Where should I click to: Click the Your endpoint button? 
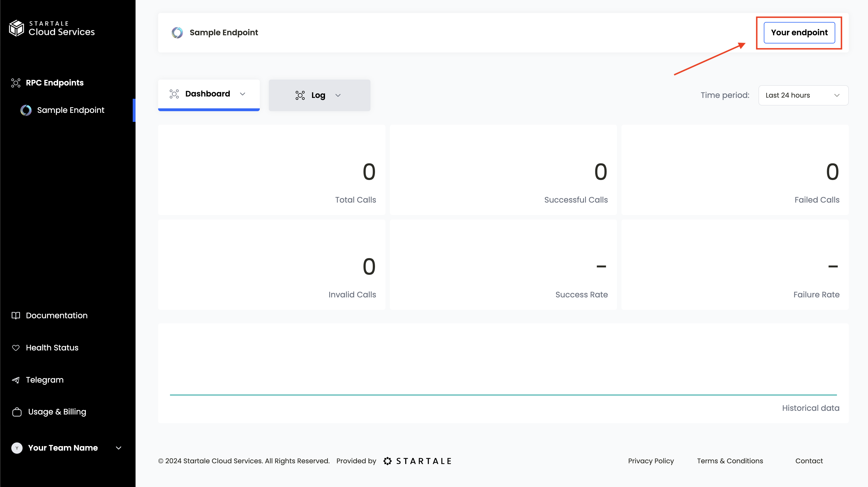(799, 33)
